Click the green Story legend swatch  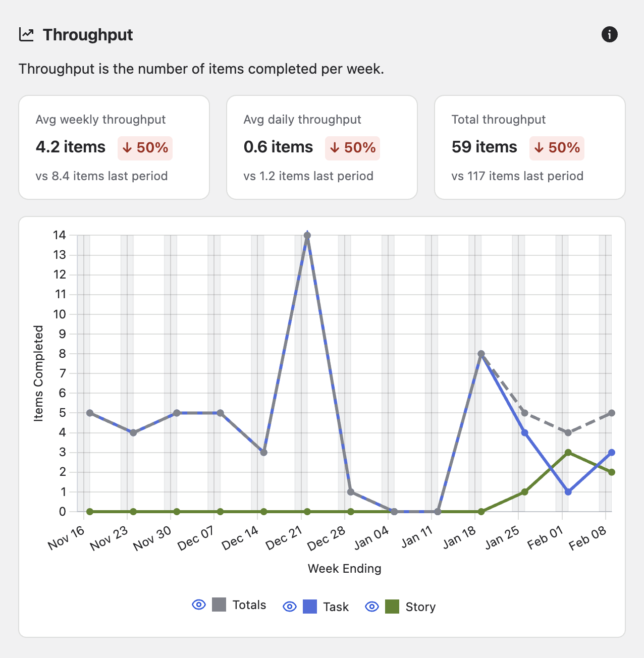tap(392, 606)
